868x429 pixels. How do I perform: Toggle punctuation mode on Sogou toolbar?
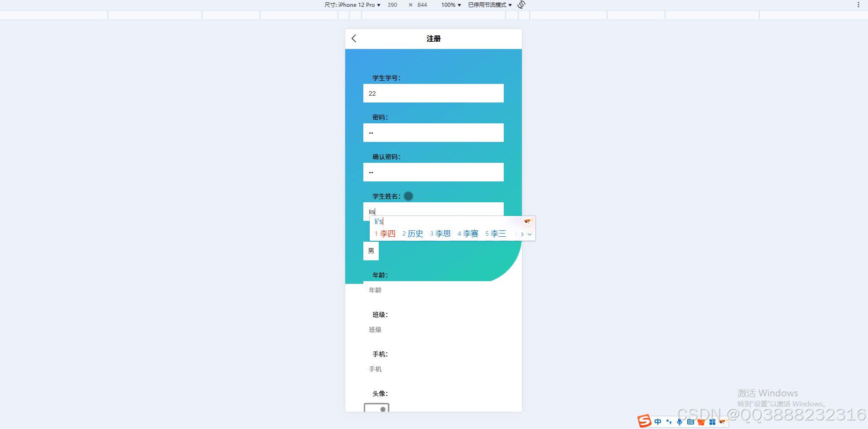click(669, 422)
